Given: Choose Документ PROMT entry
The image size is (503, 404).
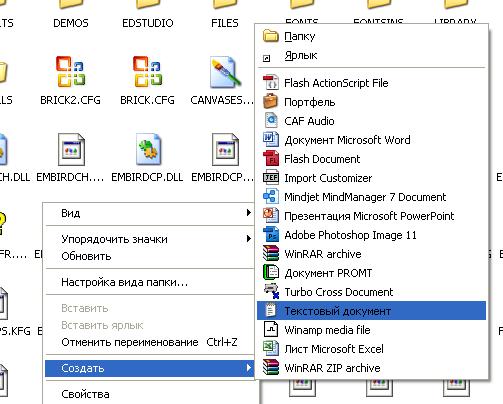Looking at the screenshot, I should tap(371, 273).
